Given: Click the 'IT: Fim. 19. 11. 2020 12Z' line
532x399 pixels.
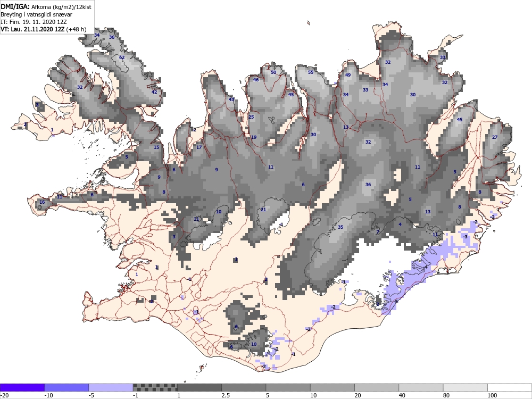Looking at the screenshot, I should [x=34, y=22].
